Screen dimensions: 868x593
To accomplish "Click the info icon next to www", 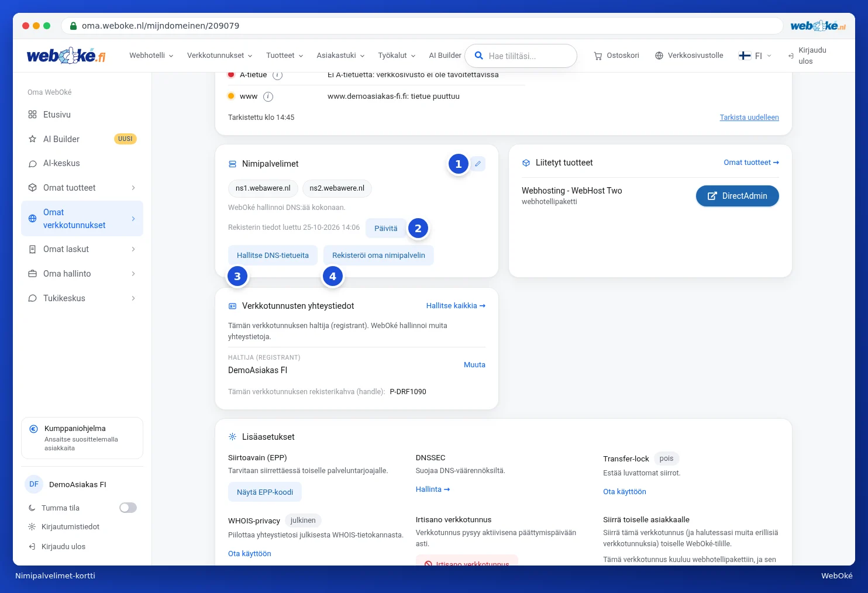I will point(268,96).
